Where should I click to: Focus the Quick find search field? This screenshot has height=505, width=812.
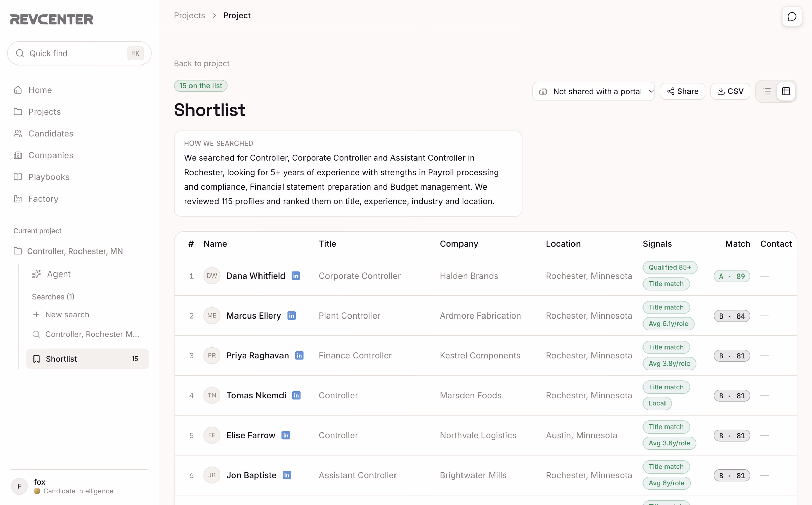tap(79, 53)
